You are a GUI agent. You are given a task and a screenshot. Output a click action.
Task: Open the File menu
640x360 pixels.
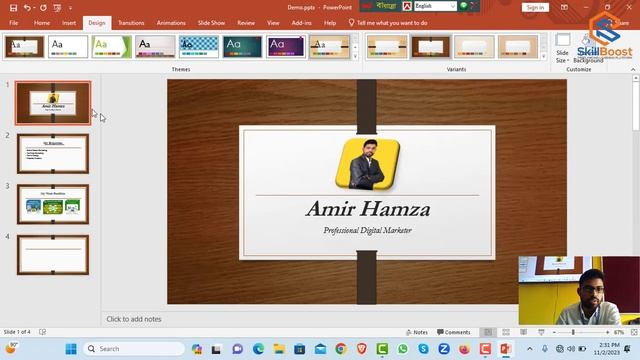coord(13,23)
